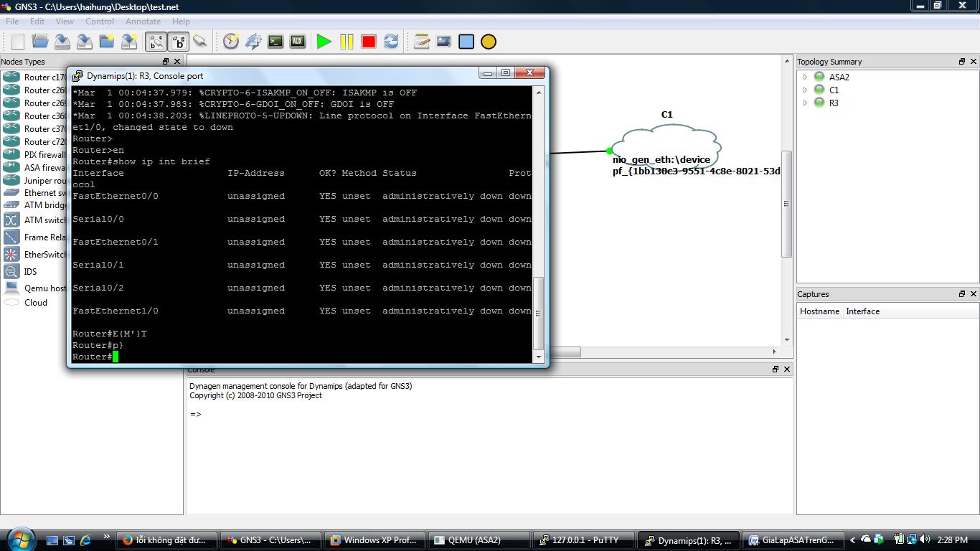Select the add a link cable icon
The image size is (980, 551).
click(x=200, y=42)
